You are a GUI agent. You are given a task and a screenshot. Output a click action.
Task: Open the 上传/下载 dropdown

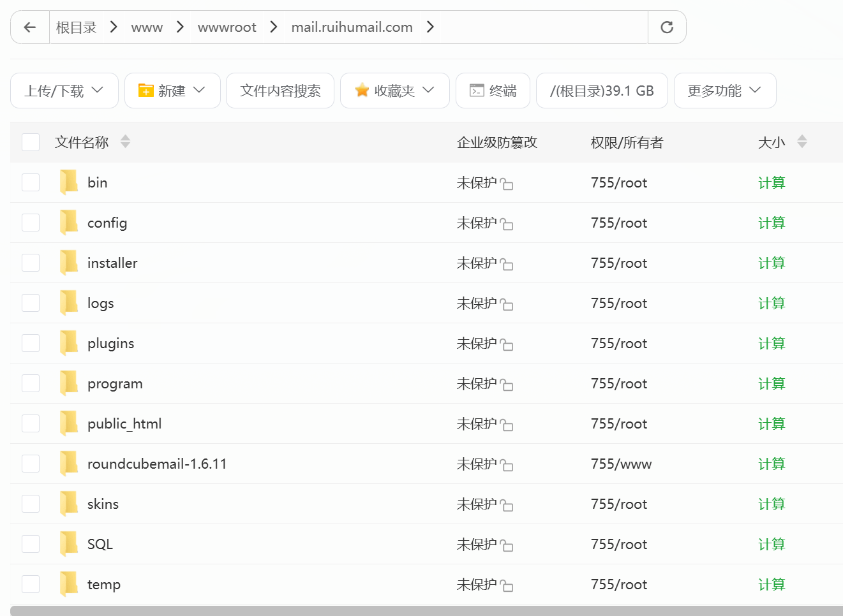click(x=64, y=91)
